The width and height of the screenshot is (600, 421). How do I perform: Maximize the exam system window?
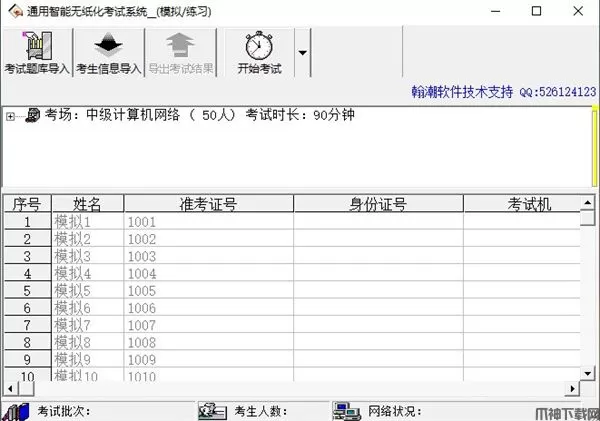pos(536,11)
